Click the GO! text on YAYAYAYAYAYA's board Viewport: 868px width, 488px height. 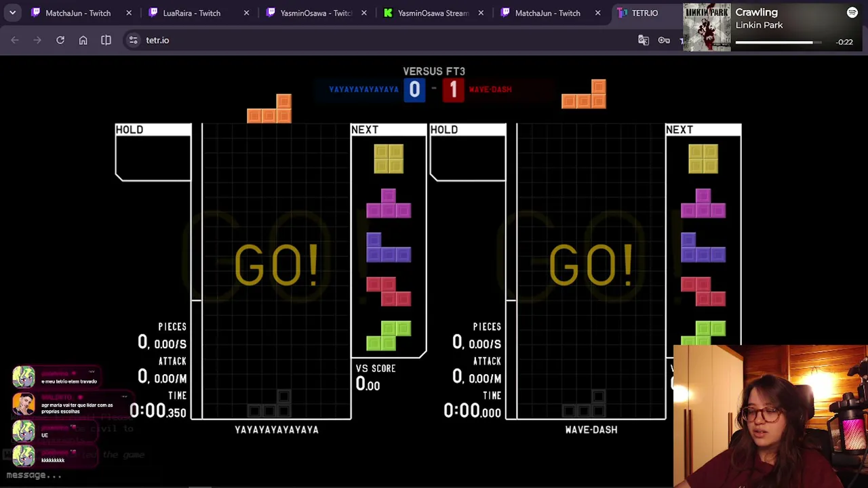tap(276, 265)
